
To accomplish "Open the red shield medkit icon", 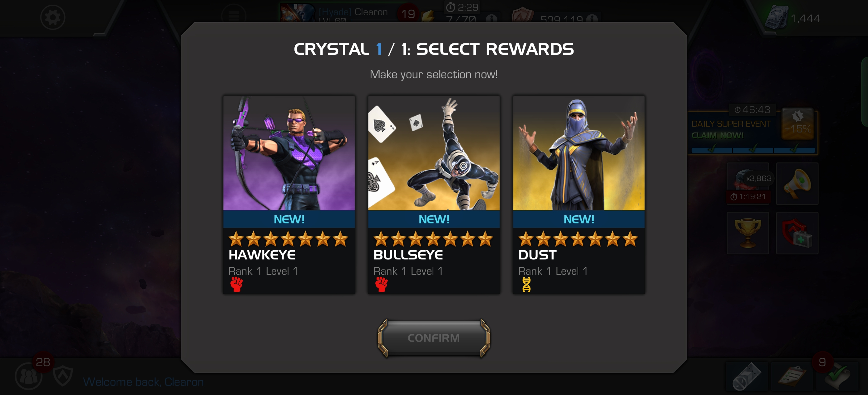I will pyautogui.click(x=797, y=233).
